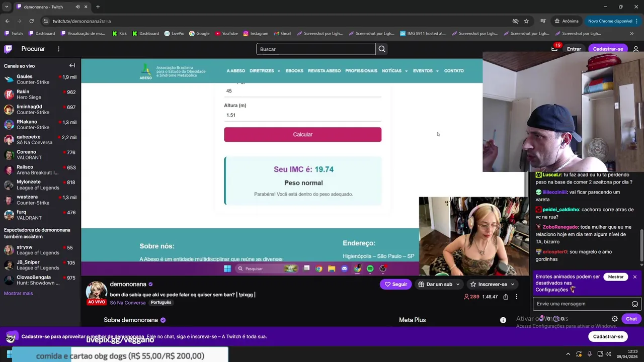Image resolution: width=644 pixels, height=362 pixels.
Task: Open the YouTube bookmark
Action: click(226, 34)
